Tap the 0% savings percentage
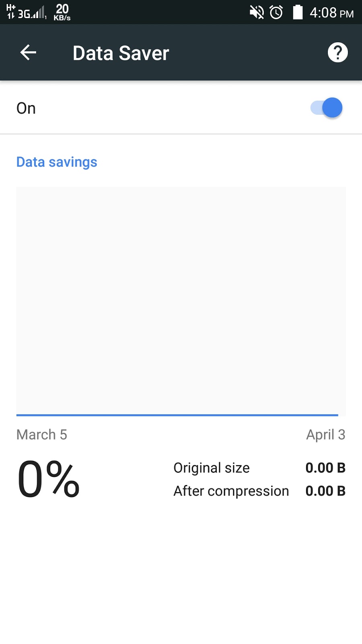This screenshot has height=644, width=362. pos(49,479)
